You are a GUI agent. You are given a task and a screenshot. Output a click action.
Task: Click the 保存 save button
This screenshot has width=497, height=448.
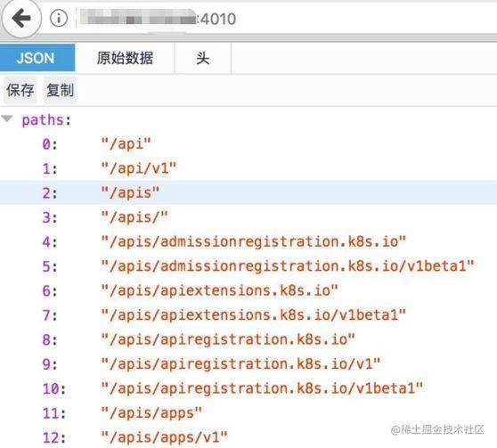click(x=20, y=90)
